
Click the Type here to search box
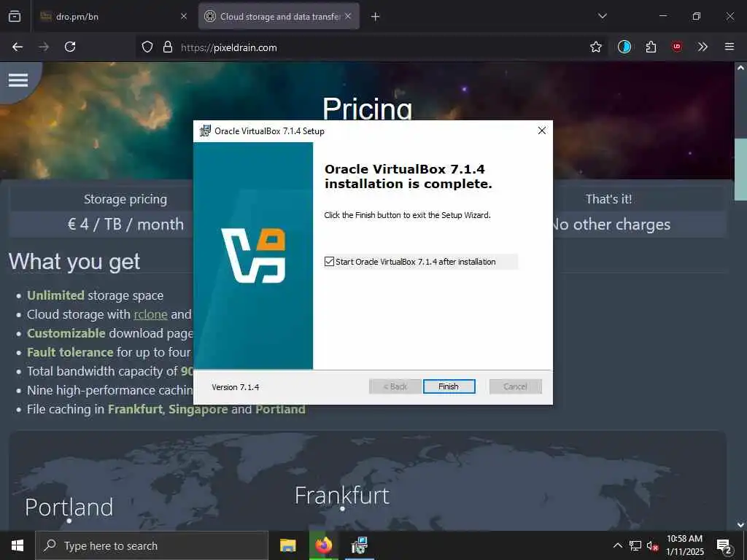pyautogui.click(x=152, y=545)
